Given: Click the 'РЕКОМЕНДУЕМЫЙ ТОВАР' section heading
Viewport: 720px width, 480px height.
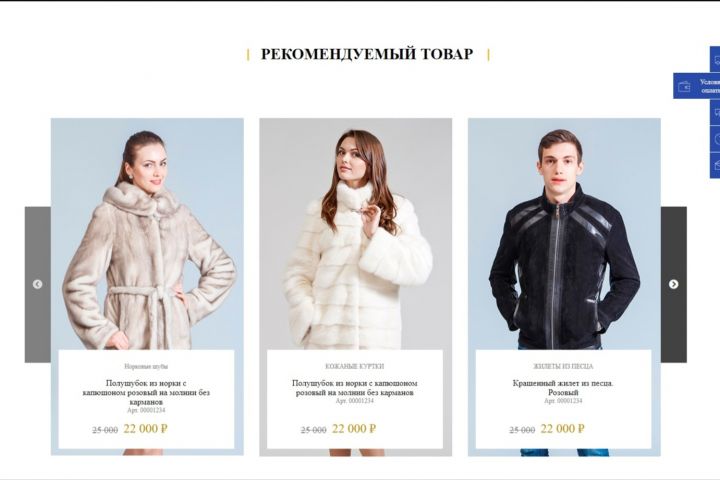Looking at the screenshot, I should 367,54.
